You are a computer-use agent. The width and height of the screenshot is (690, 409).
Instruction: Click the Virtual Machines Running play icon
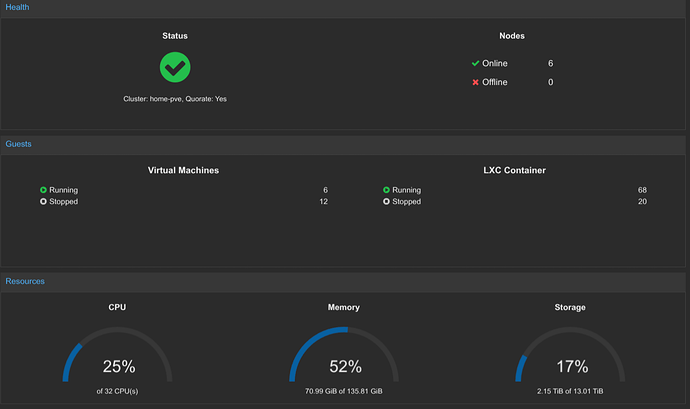[43, 190]
